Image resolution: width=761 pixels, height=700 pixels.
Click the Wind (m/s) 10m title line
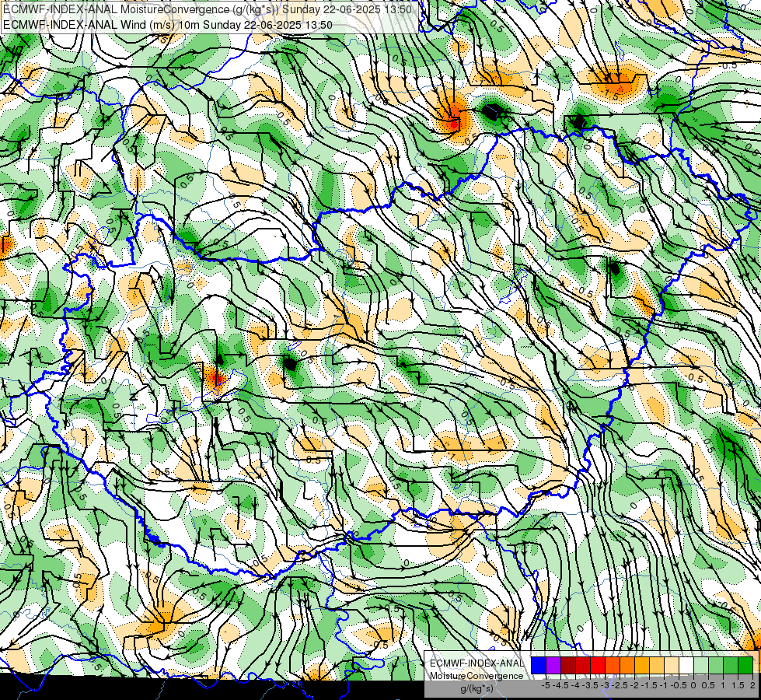pos(168,25)
